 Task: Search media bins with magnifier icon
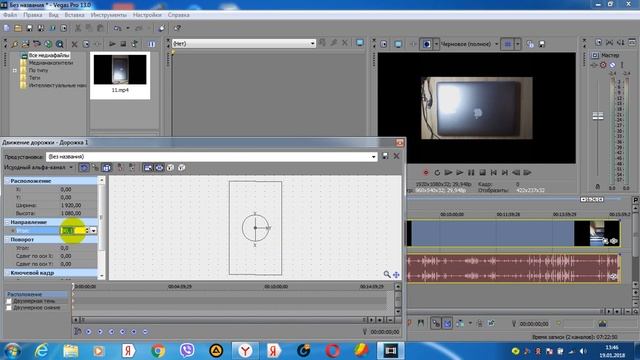tap(60, 44)
